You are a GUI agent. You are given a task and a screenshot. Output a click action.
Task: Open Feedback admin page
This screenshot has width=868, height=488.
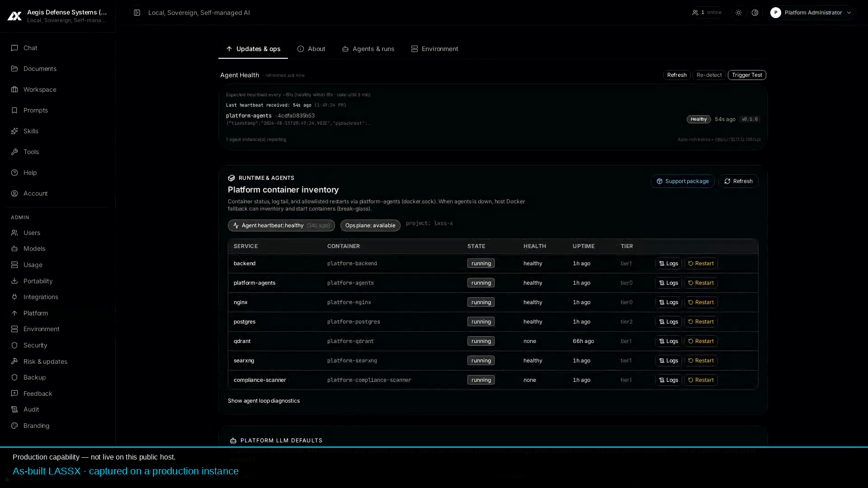57,394
